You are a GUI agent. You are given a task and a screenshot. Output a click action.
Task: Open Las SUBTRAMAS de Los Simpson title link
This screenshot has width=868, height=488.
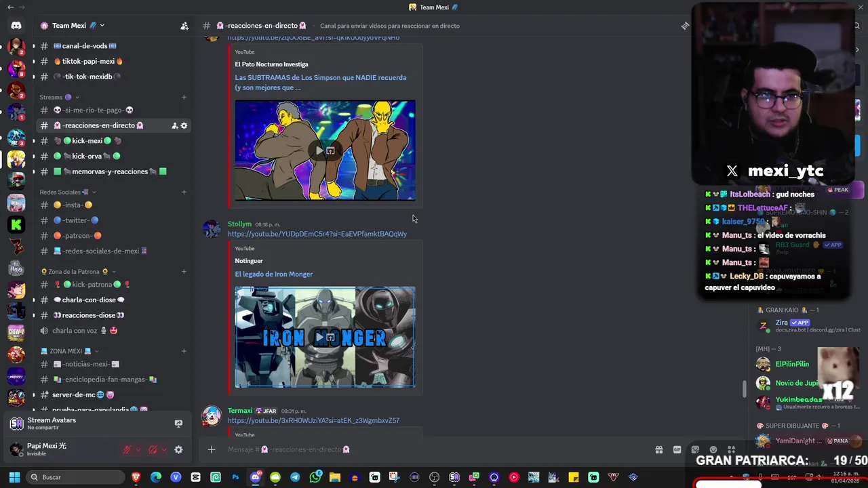click(321, 82)
